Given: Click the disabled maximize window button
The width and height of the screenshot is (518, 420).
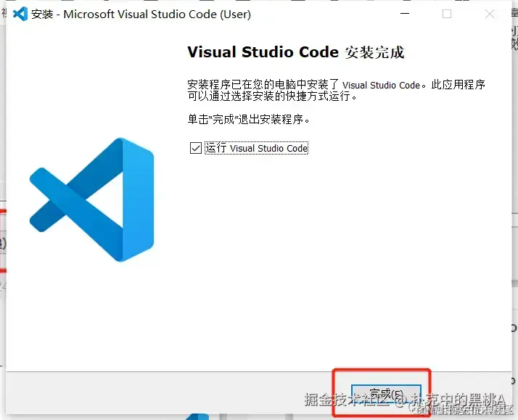Looking at the screenshot, I should pos(447,14).
